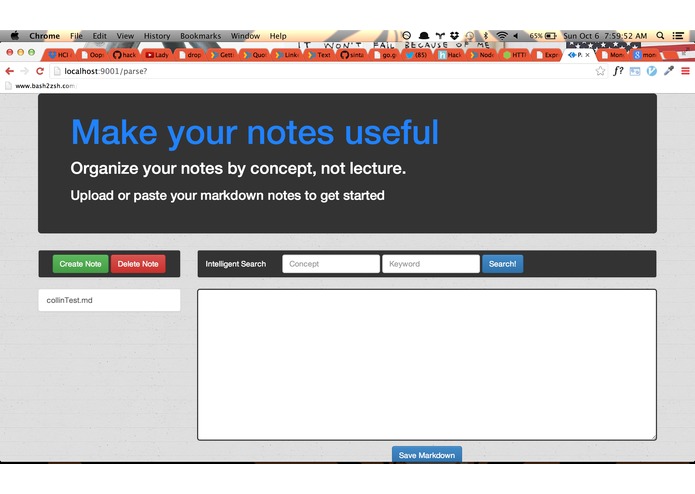Click the Keyword search field
The width and height of the screenshot is (695, 494).
click(431, 264)
